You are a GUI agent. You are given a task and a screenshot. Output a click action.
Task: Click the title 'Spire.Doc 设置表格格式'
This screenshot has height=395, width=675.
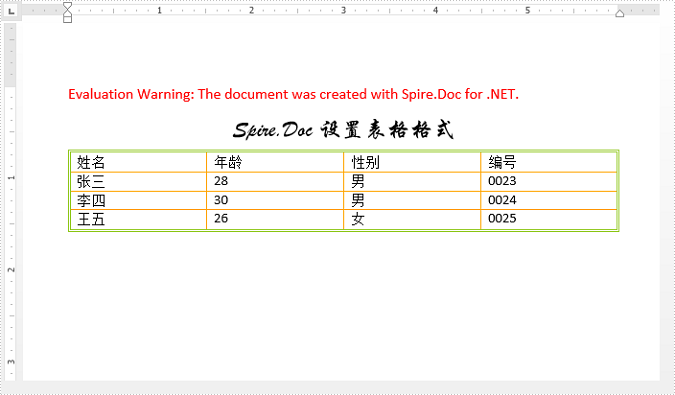click(343, 130)
